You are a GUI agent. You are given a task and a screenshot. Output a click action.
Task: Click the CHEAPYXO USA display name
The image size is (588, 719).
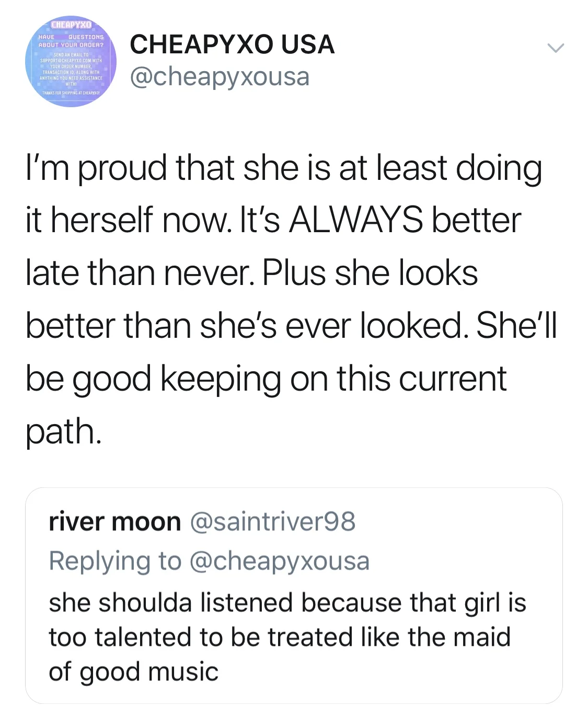pyautogui.click(x=232, y=44)
